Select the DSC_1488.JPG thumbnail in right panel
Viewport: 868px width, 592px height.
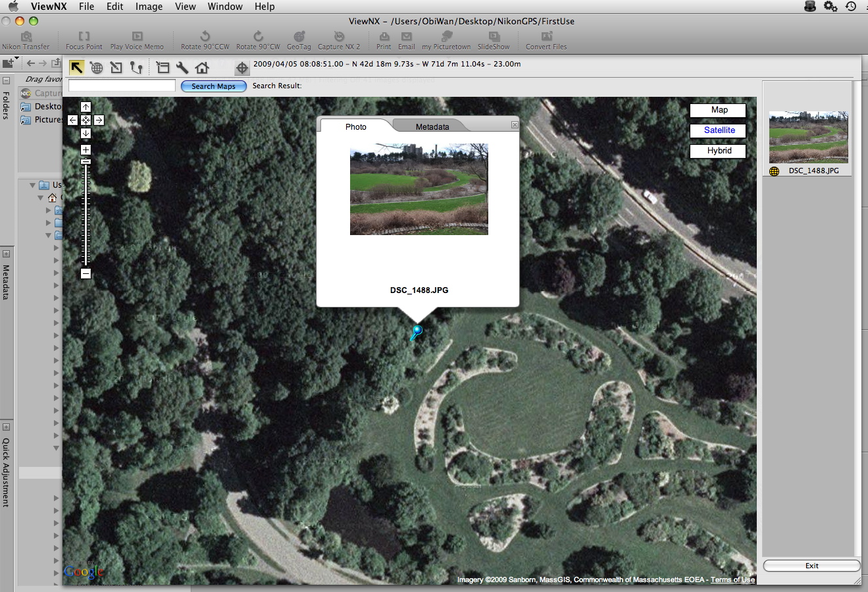(808, 137)
